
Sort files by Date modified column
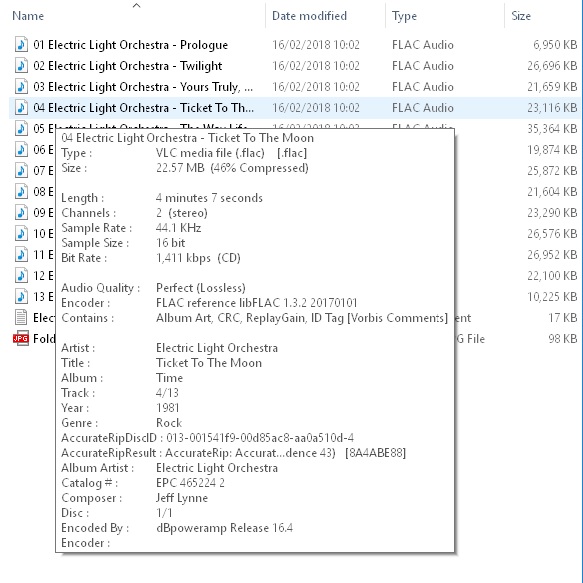tap(309, 16)
